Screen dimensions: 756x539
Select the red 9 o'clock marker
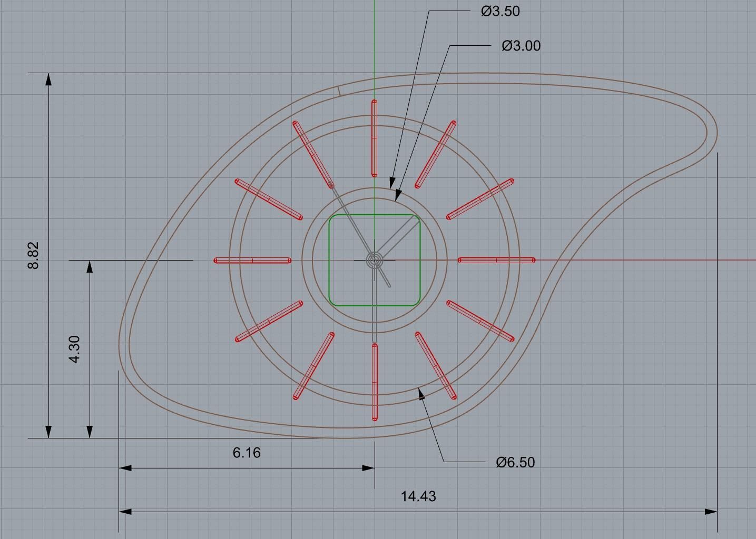pos(253,260)
